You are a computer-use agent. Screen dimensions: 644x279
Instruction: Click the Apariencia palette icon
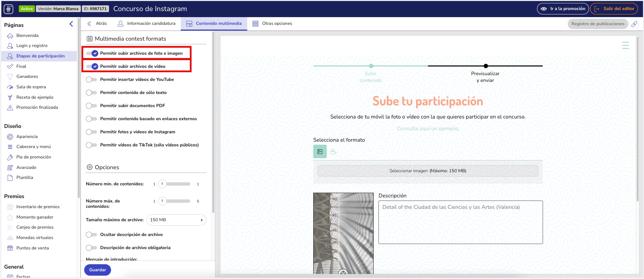click(x=10, y=137)
